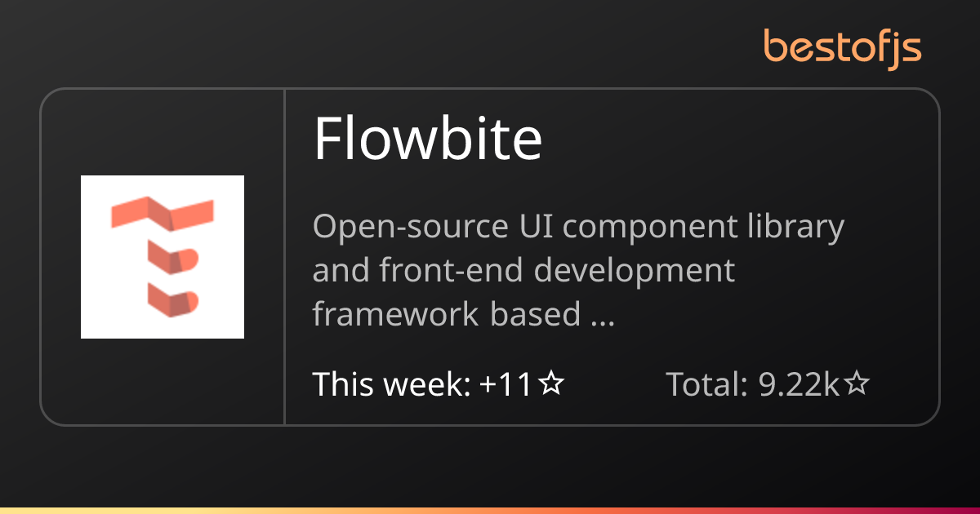The height and width of the screenshot is (514, 980).
Task: Click the vertical divider inside the card
Action: (284, 257)
